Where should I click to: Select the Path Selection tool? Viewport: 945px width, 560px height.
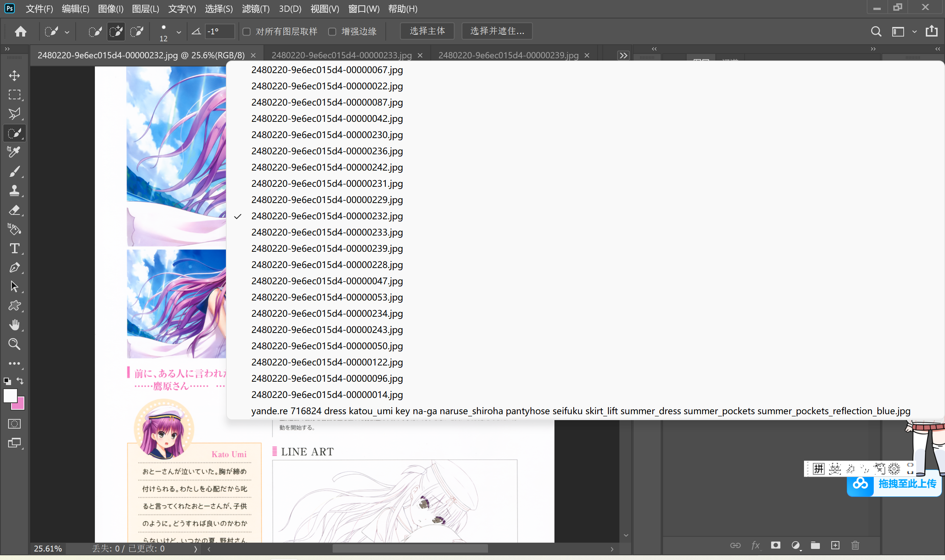(14, 286)
